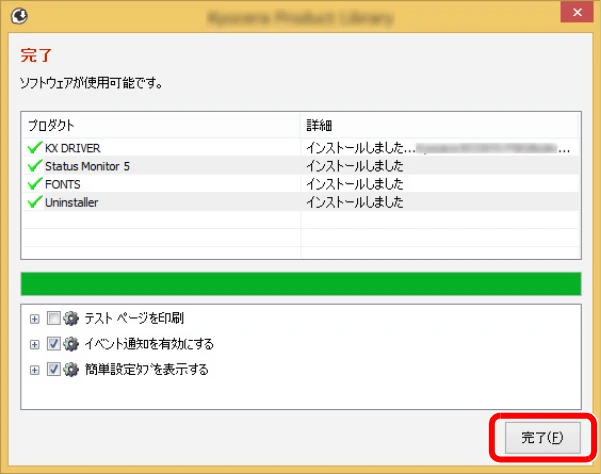Screen dimensions: 601x474
Task: Expand the テスト ページを印刷 tree node
Action: coord(34,319)
